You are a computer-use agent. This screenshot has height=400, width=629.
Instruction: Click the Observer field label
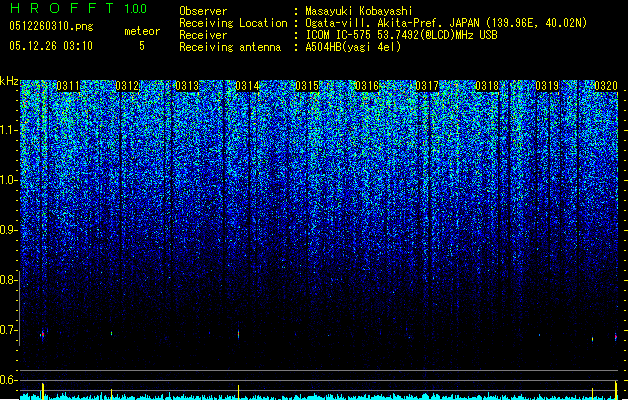tap(203, 11)
